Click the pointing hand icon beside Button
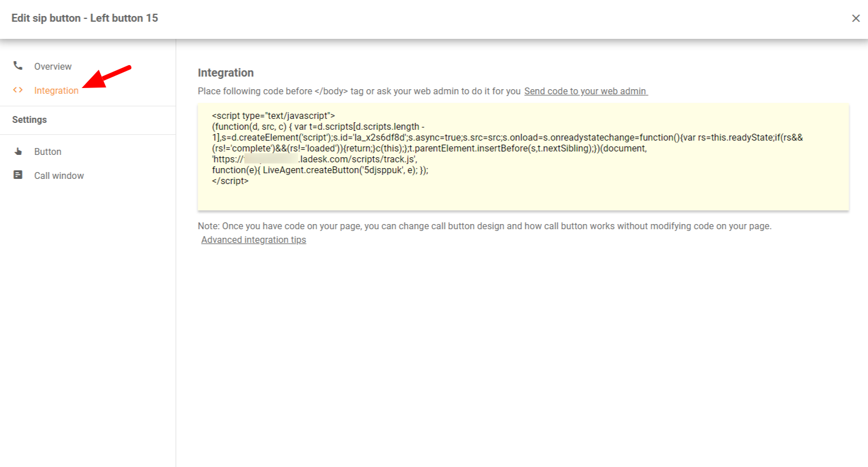 [18, 151]
